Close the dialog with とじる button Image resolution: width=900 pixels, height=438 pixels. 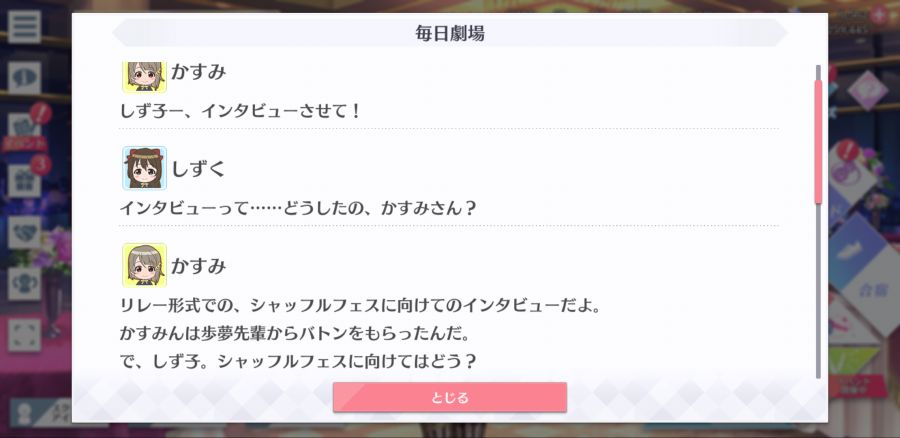449,397
